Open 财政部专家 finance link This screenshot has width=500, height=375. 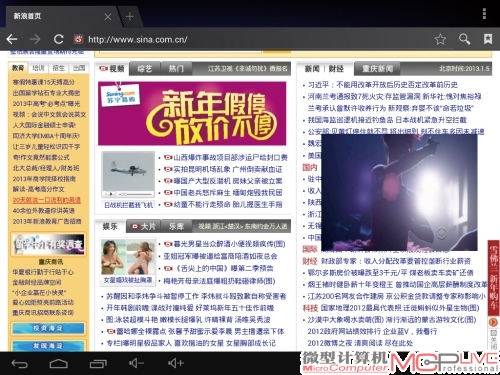[396, 261]
